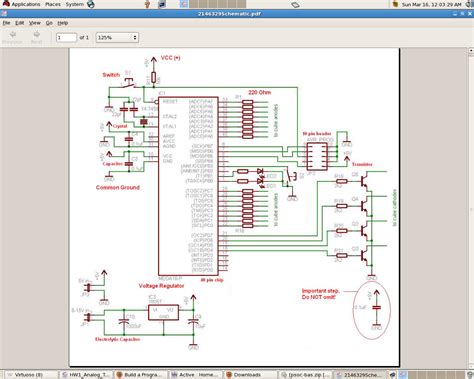Viewport: 474px width, 379px height.
Task: Open the Applications menu
Action: click(x=26, y=4)
